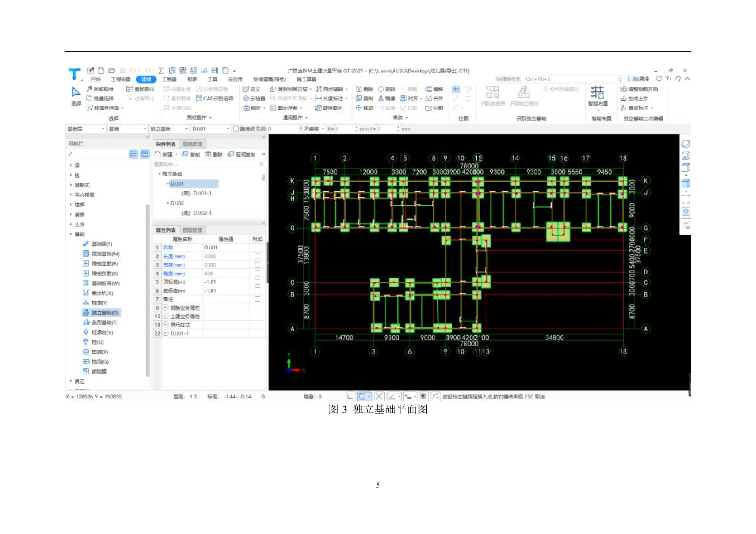Tick the 附加 checkbox for 底标高(m) row
This screenshot has width=756, height=534.
(x=257, y=291)
